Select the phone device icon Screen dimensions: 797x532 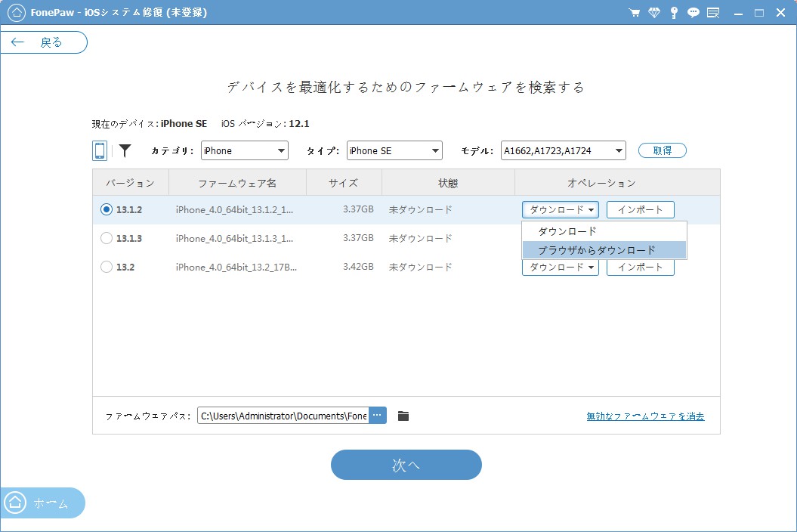point(100,151)
